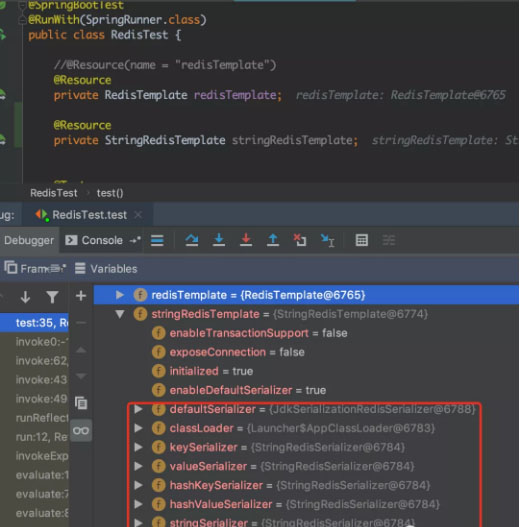Viewport: 520px width, 527px height.
Task: Click the Step Out upward arrow icon
Action: click(273, 240)
